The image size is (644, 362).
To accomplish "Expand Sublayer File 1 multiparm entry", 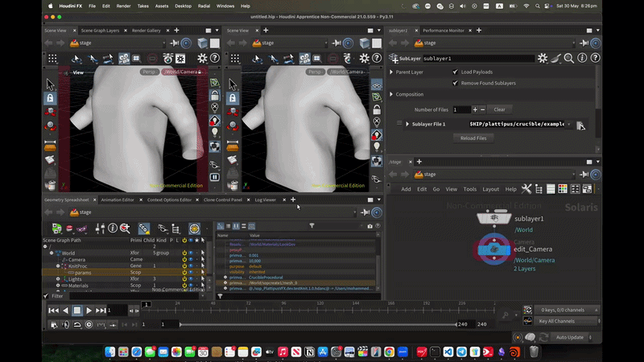I will point(407,124).
